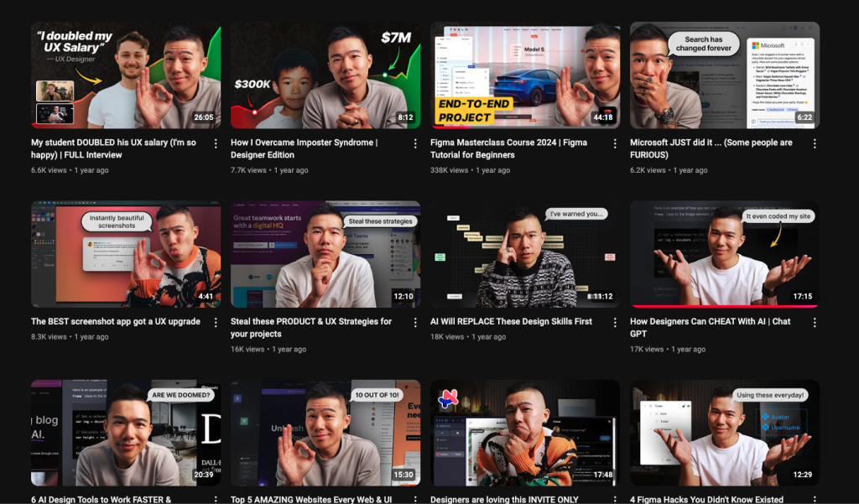
Task: Open options for The BEST screenshot app video
Action: coord(216,323)
